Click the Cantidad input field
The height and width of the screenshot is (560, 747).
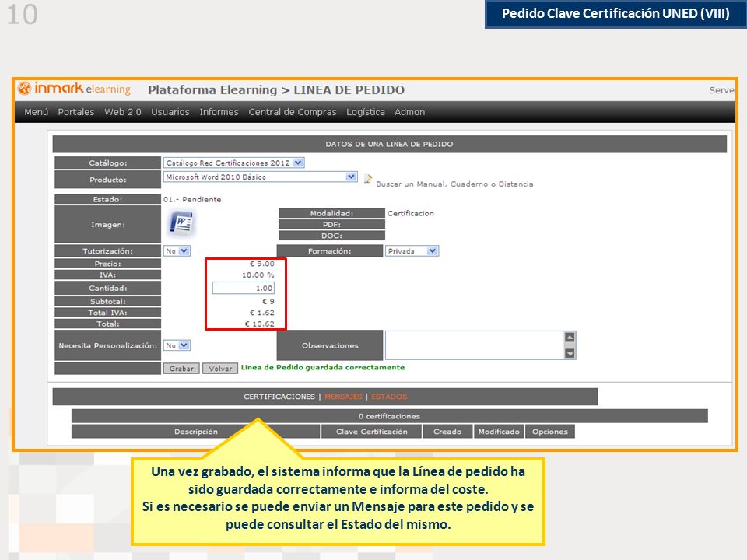pos(243,288)
